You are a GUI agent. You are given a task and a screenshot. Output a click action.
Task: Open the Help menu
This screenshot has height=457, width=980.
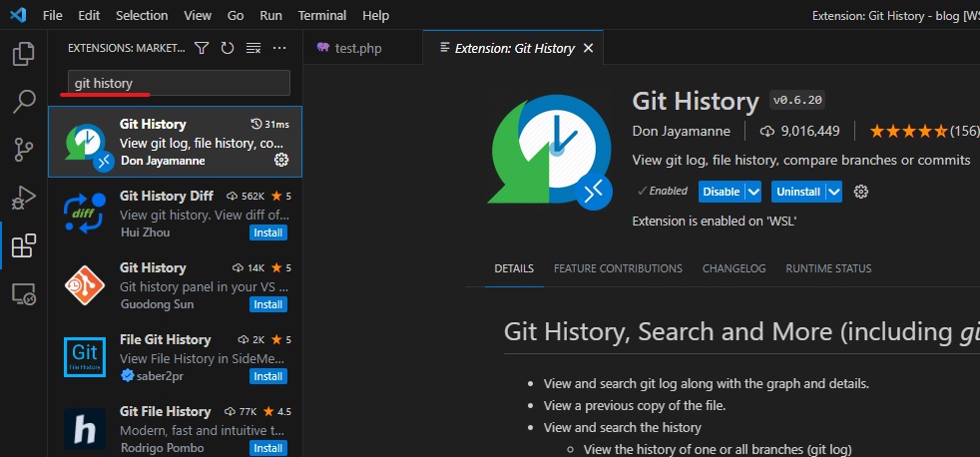click(x=375, y=15)
